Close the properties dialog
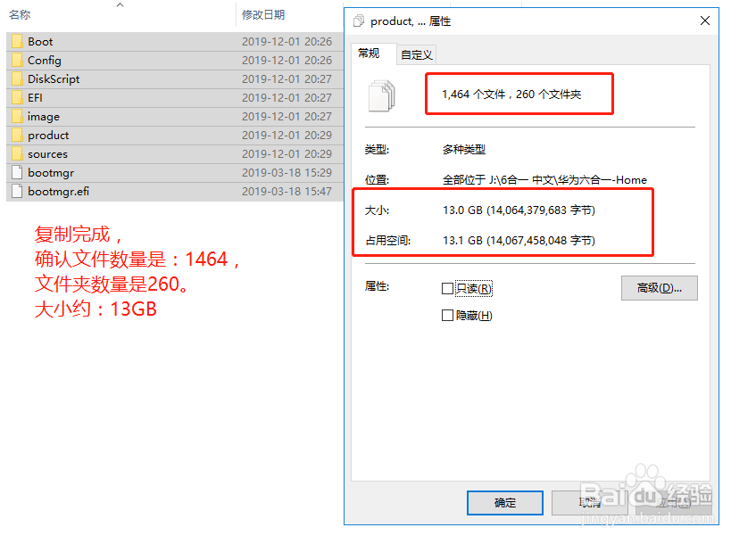Screen dimensions: 756x544 point(705,21)
